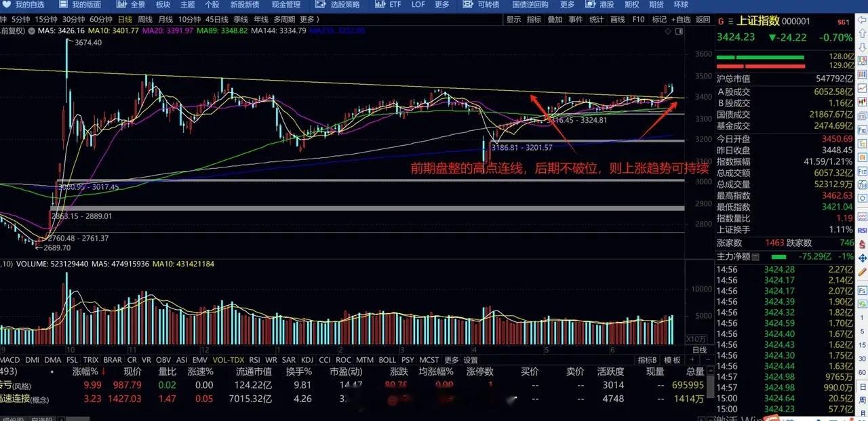Image resolution: width=868 pixels, height=421 pixels.
Task: Click the G icon beside 上证指数
Action: (x=721, y=21)
